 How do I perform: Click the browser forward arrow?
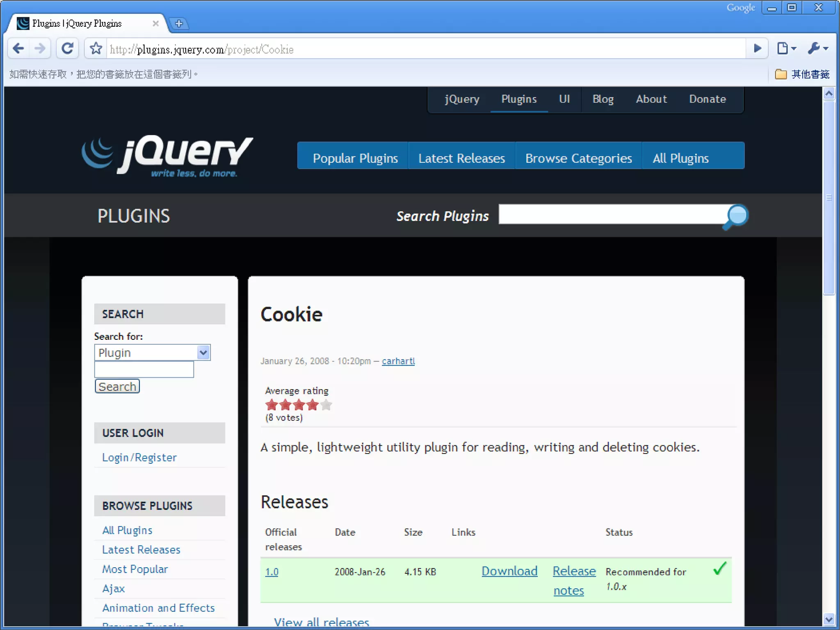pos(40,49)
